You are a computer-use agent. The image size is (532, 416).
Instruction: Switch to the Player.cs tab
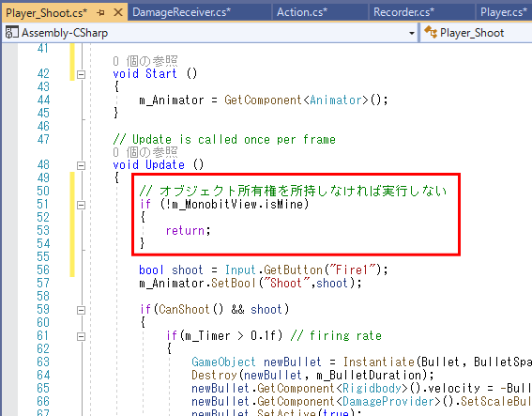pyautogui.click(x=503, y=12)
